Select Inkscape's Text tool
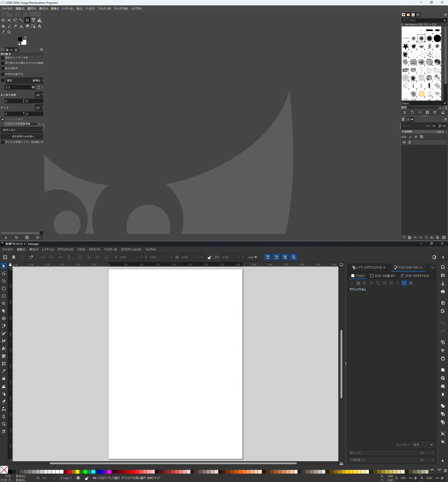Screen dimensions: 448x482 [4, 349]
